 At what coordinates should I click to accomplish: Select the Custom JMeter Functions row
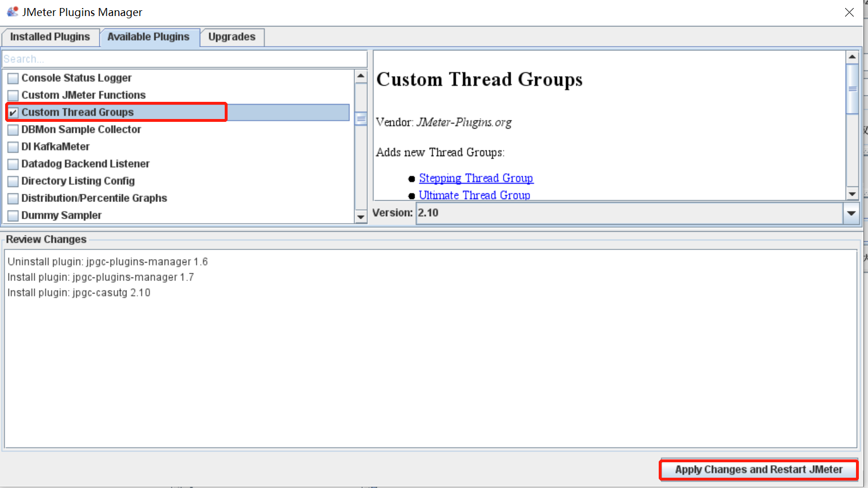tap(178, 95)
